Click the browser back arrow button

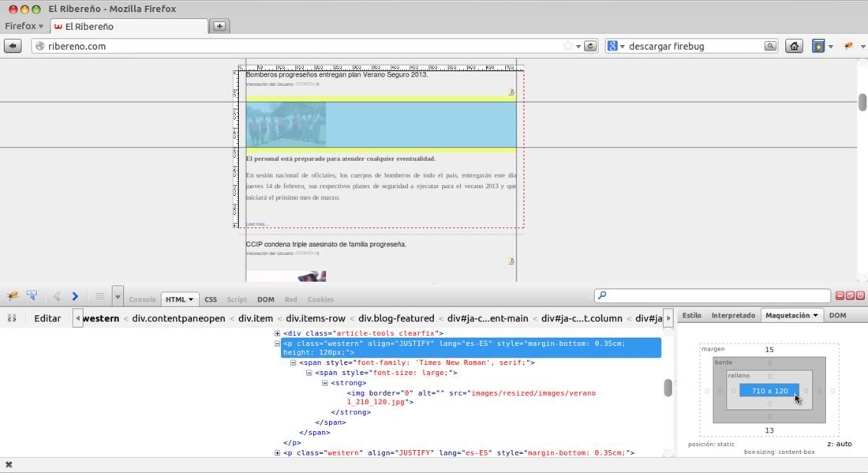coord(13,46)
